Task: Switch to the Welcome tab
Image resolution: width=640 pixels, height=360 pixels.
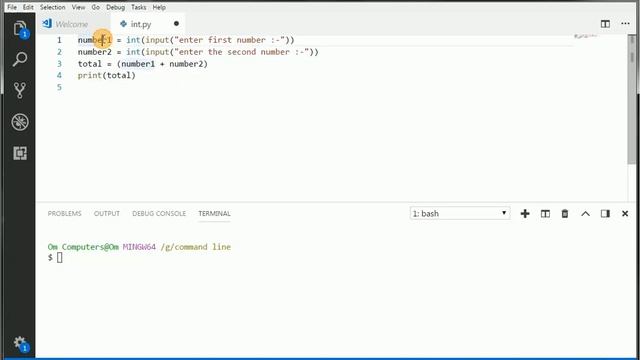Action: click(x=73, y=24)
